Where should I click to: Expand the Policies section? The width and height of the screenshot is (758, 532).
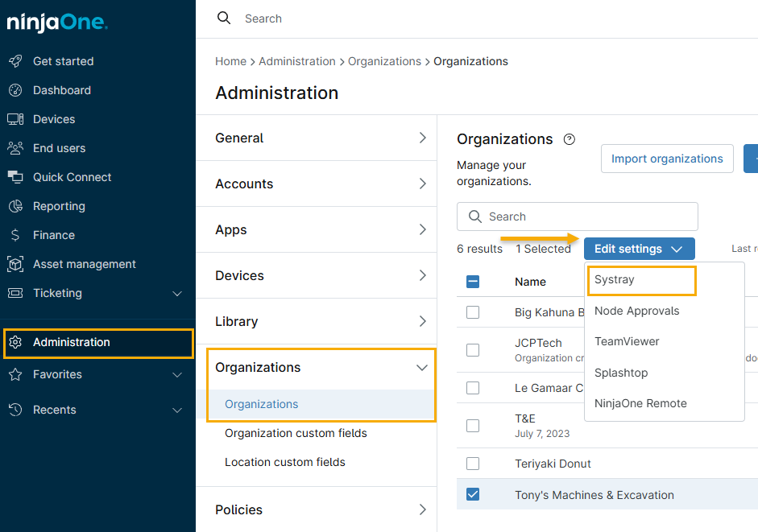[x=422, y=509]
